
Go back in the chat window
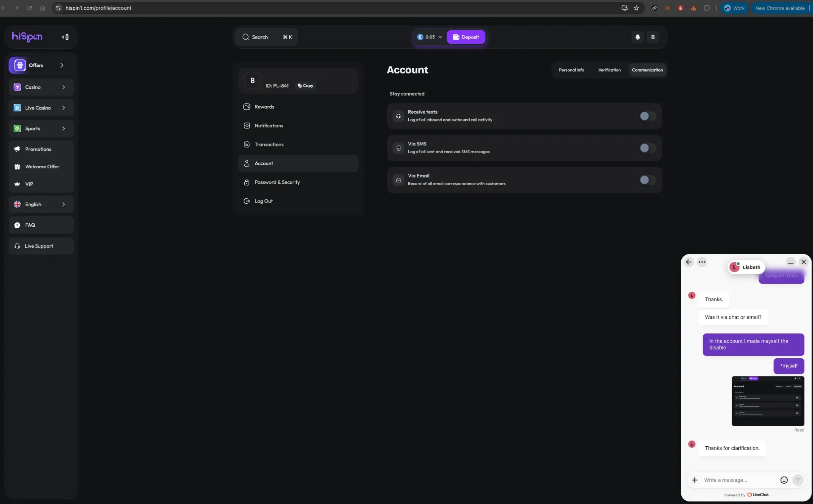click(x=689, y=262)
